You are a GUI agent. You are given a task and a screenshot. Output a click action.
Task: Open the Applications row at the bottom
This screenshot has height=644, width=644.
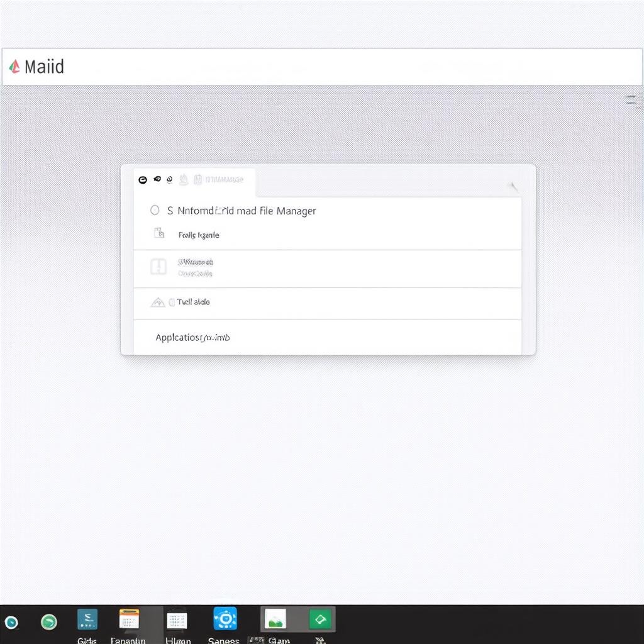pos(192,337)
